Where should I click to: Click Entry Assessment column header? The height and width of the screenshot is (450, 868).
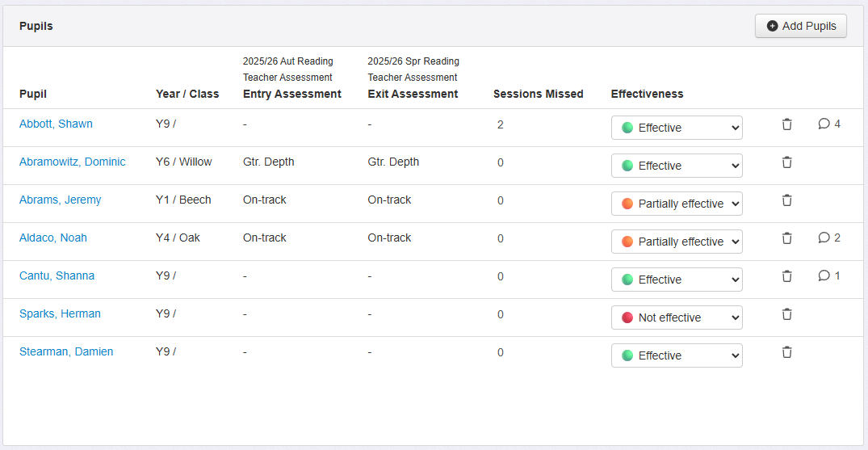pos(292,95)
